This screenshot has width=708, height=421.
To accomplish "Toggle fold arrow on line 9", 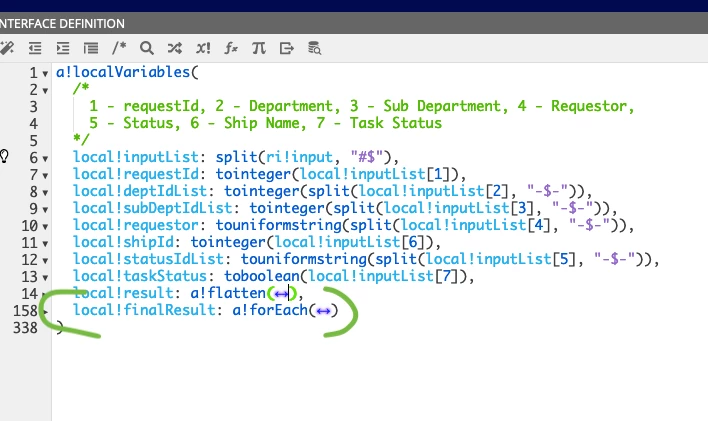I will click(x=45, y=209).
